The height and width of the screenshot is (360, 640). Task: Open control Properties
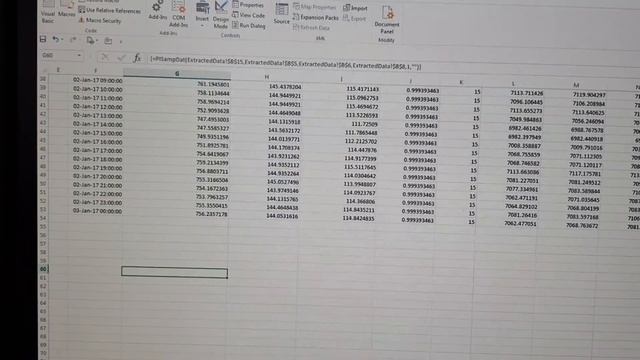coord(248,5)
